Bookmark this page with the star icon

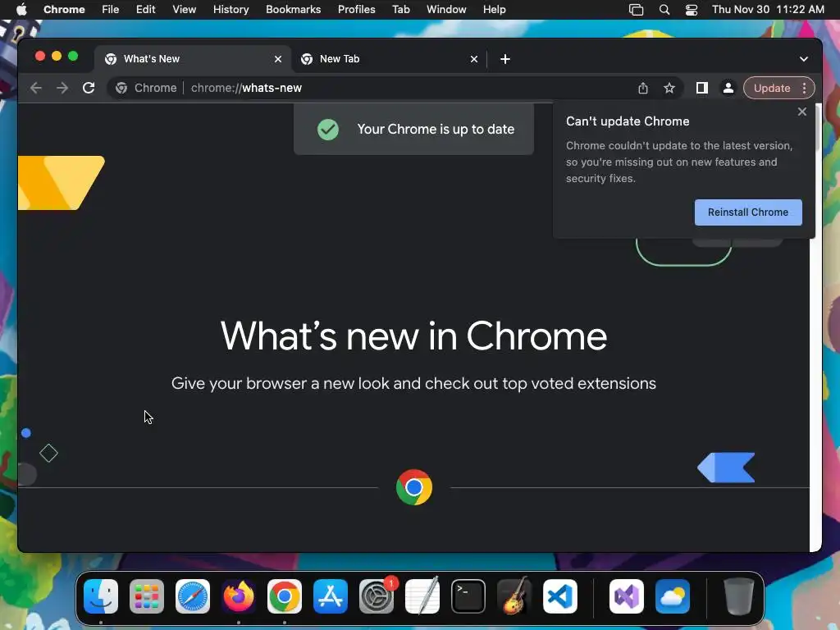pyautogui.click(x=669, y=88)
